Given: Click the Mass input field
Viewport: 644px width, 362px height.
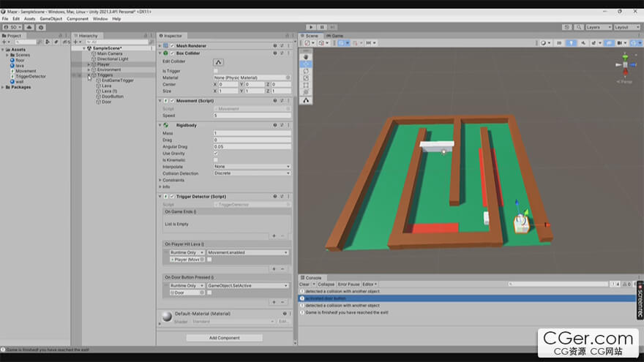Looking at the screenshot, I should coord(252,133).
